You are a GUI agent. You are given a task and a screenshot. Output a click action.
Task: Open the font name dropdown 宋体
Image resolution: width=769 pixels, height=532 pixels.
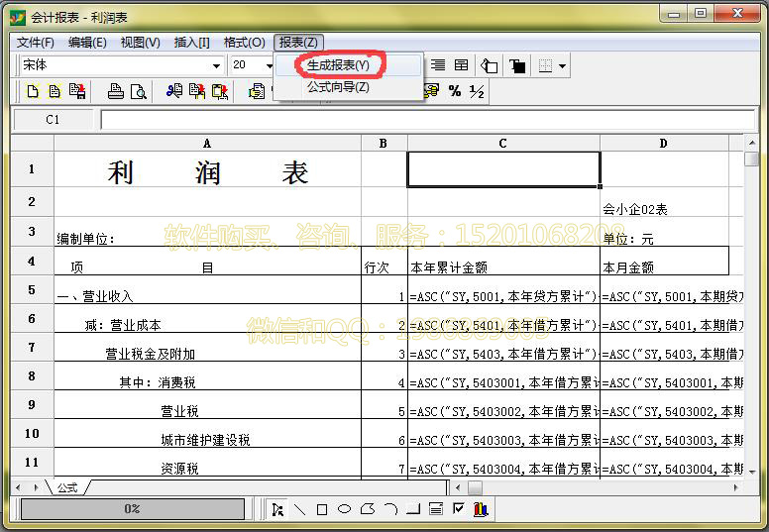point(216,65)
